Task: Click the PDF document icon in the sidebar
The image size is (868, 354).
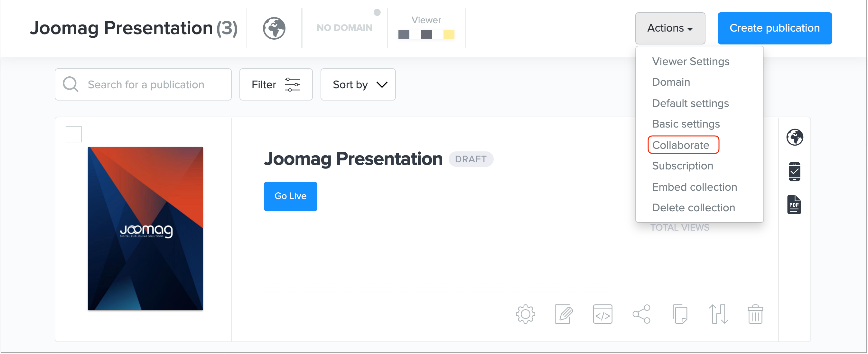Action: click(794, 205)
